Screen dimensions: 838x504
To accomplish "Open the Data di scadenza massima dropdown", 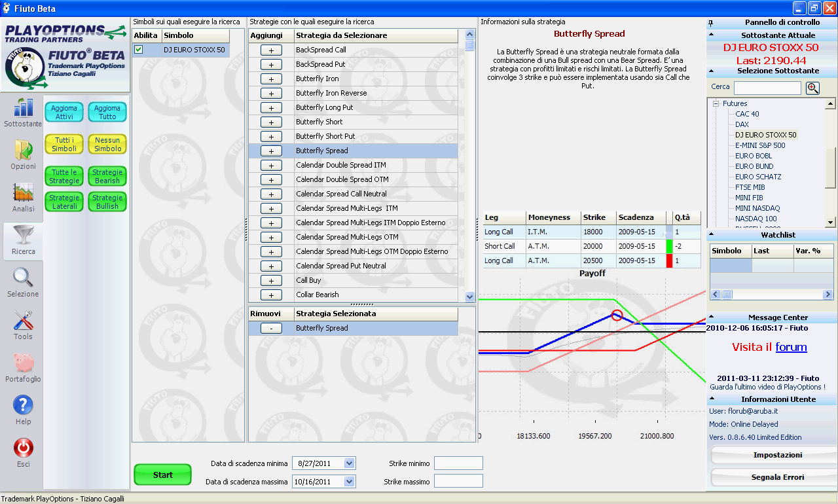I will 349,482.
